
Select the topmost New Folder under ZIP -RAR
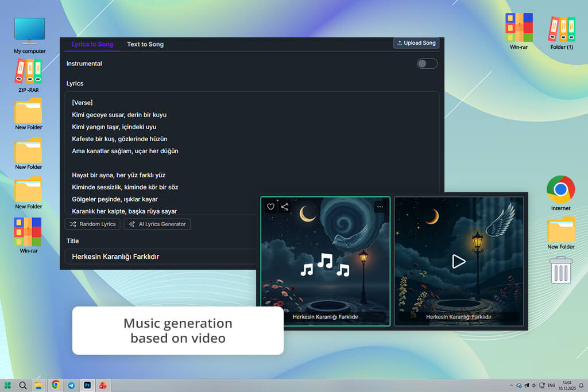29,114
